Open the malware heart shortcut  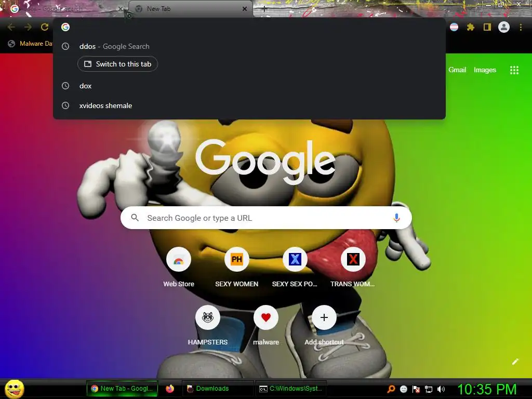click(266, 325)
